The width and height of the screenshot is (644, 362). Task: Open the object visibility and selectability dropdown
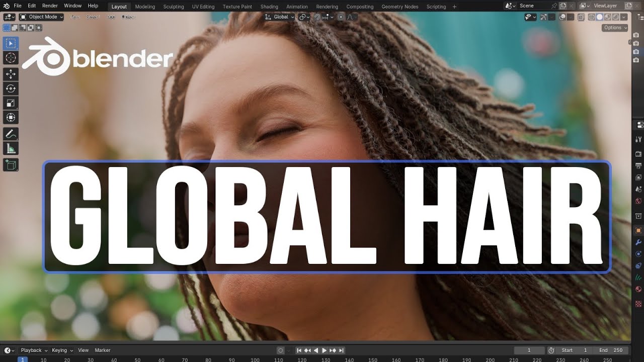(x=531, y=17)
